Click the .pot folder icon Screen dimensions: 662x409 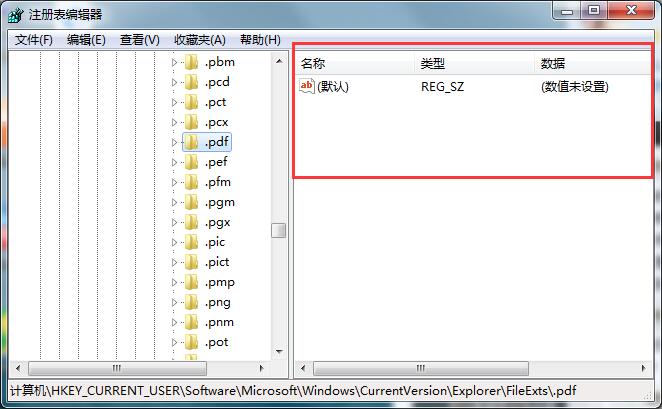click(x=192, y=342)
